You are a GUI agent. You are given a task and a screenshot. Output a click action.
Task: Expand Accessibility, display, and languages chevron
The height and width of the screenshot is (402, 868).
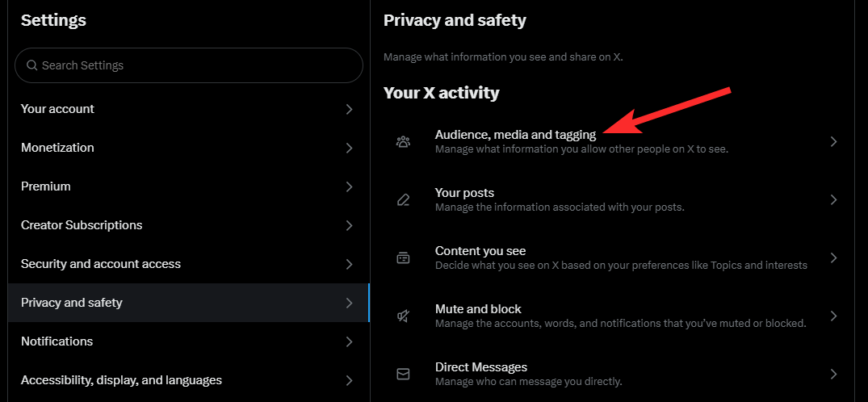coord(349,380)
